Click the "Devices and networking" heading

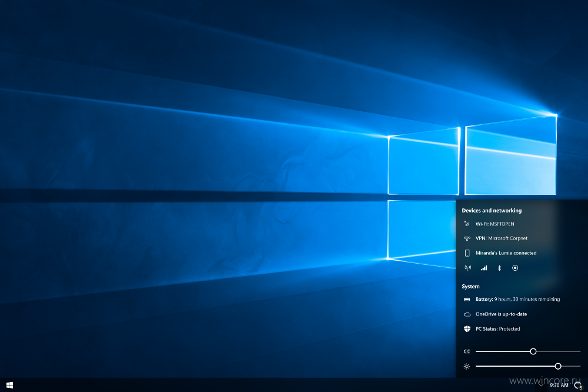[492, 211]
